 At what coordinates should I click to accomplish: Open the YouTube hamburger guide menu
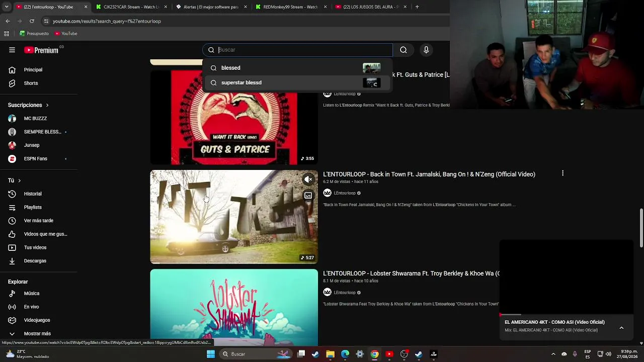12,50
